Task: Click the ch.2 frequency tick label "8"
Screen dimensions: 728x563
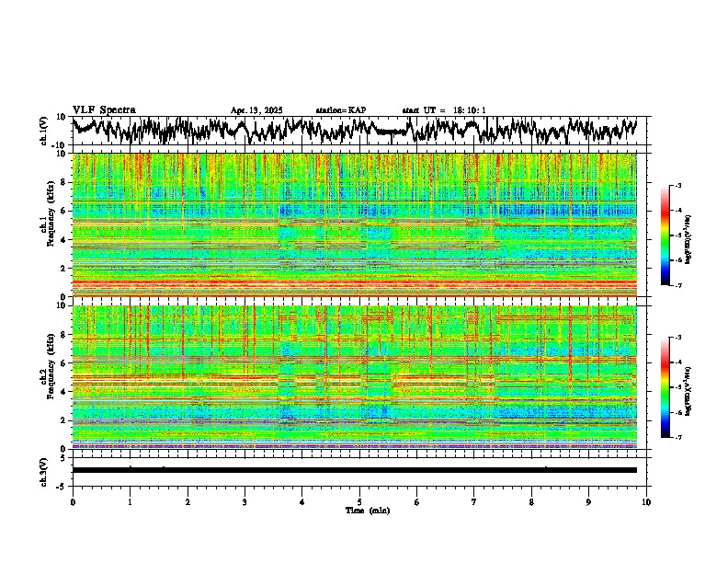Action: coord(63,335)
